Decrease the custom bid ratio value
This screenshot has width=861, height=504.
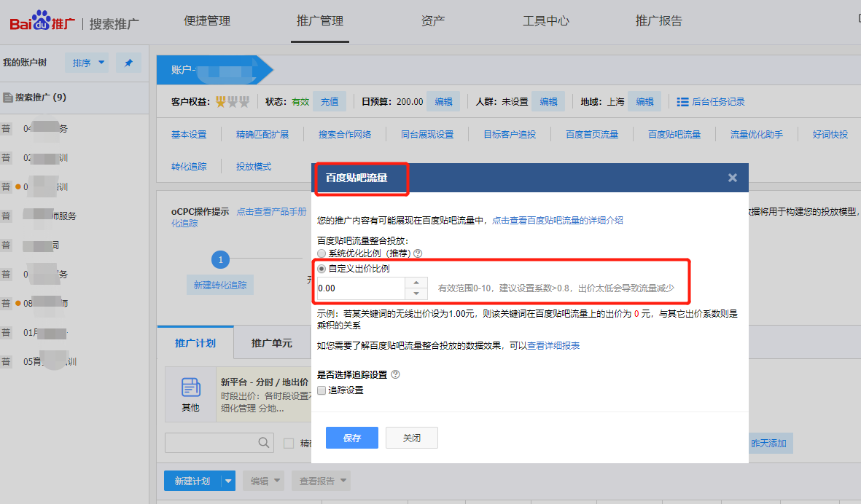click(x=416, y=294)
